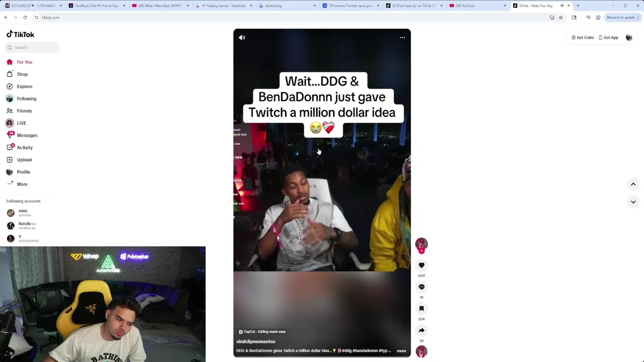Open the media control icon in the browser toolbar

(x=588, y=18)
